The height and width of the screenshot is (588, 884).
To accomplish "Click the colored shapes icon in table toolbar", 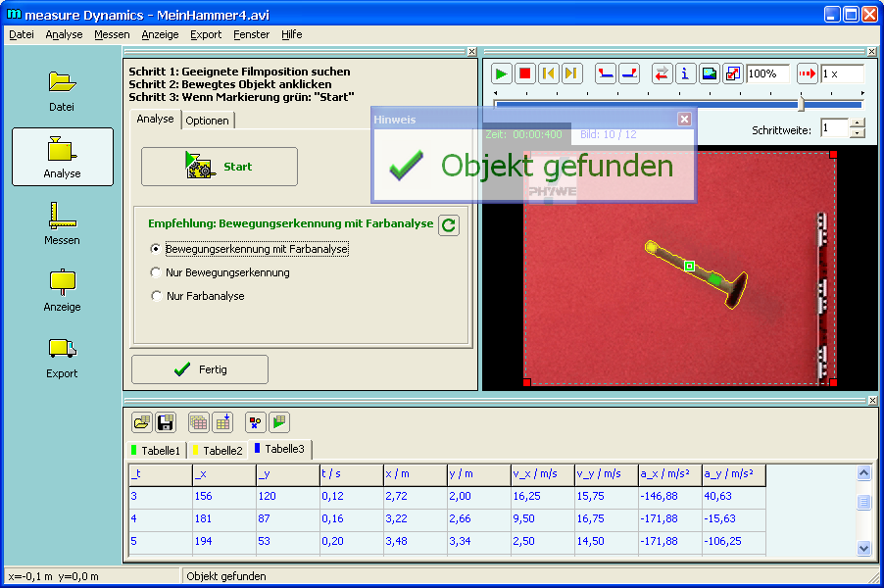I will pos(256,422).
